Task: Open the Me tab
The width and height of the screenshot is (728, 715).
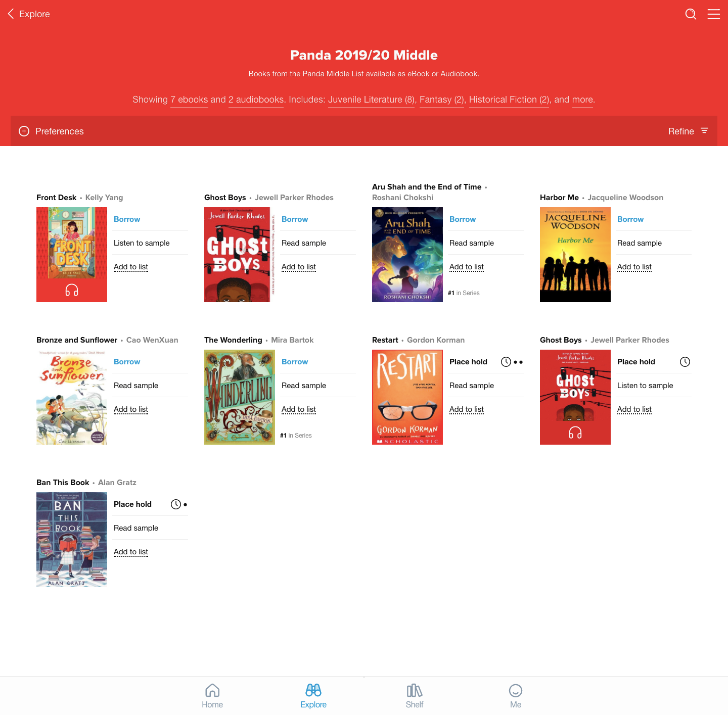Action: tap(516, 696)
